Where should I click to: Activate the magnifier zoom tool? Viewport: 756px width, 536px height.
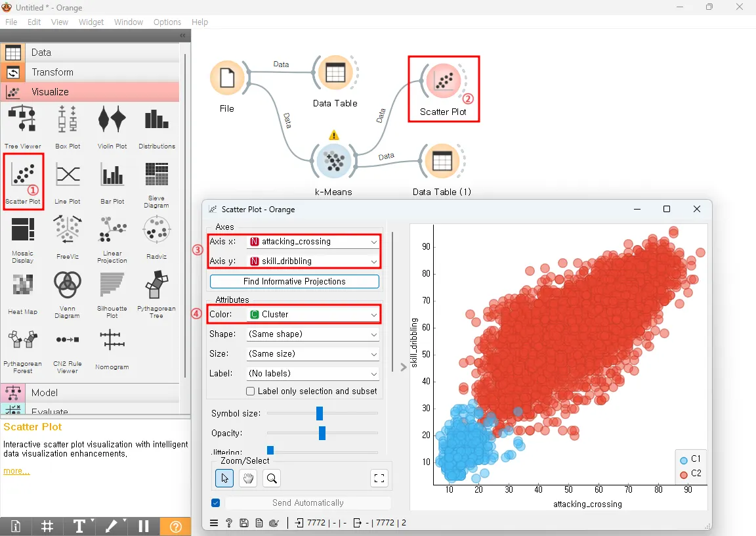[x=272, y=478]
